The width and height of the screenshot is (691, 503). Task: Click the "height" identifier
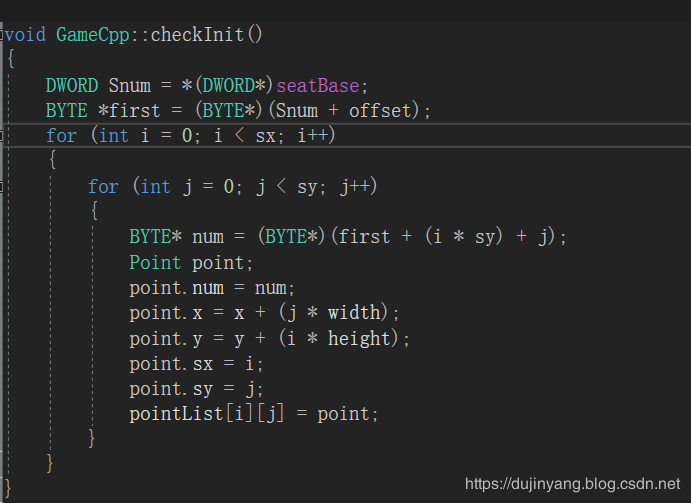[x=360, y=339]
